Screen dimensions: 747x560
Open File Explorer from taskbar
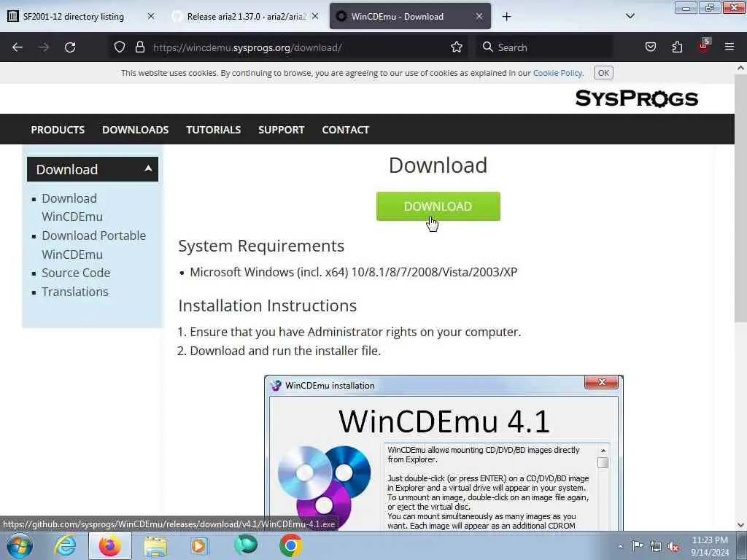pos(155,546)
